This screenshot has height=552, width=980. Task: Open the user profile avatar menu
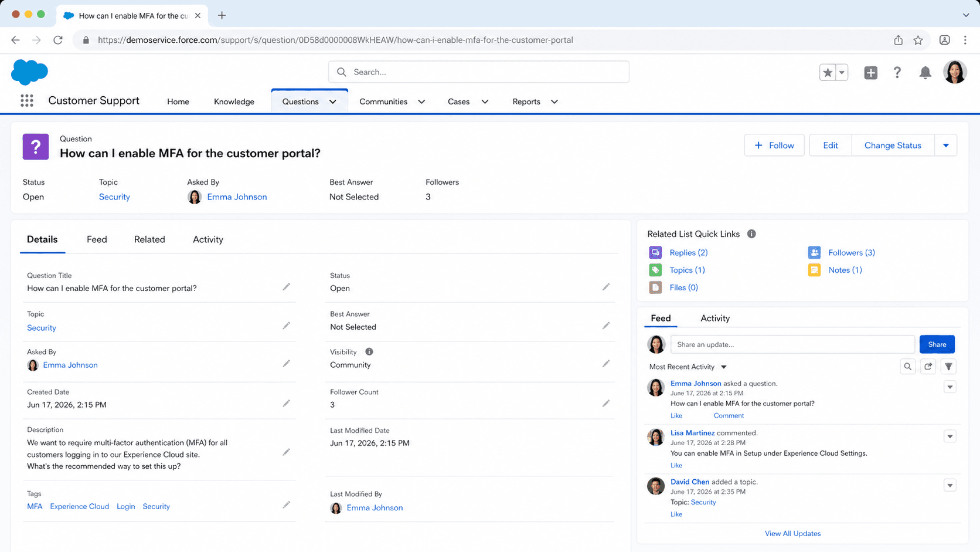(x=954, y=72)
